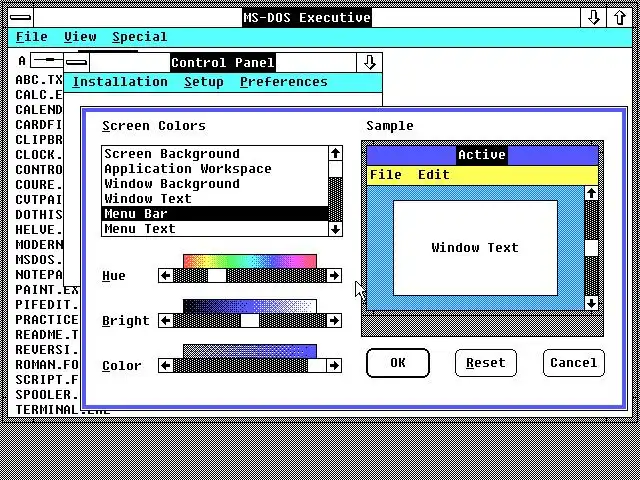Click the Sample window scrollbar thumb
640x480 pixels.
[x=591, y=248]
